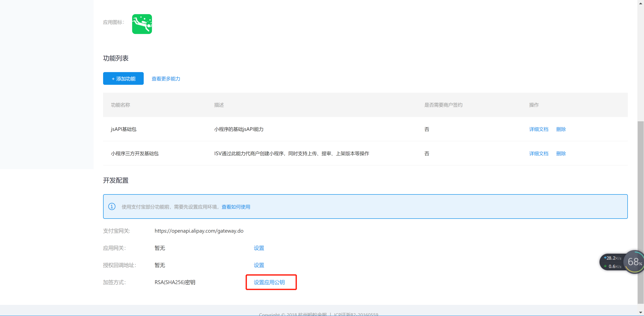Click the 68% circular memory indicator
644x316 pixels.
pyautogui.click(x=634, y=262)
